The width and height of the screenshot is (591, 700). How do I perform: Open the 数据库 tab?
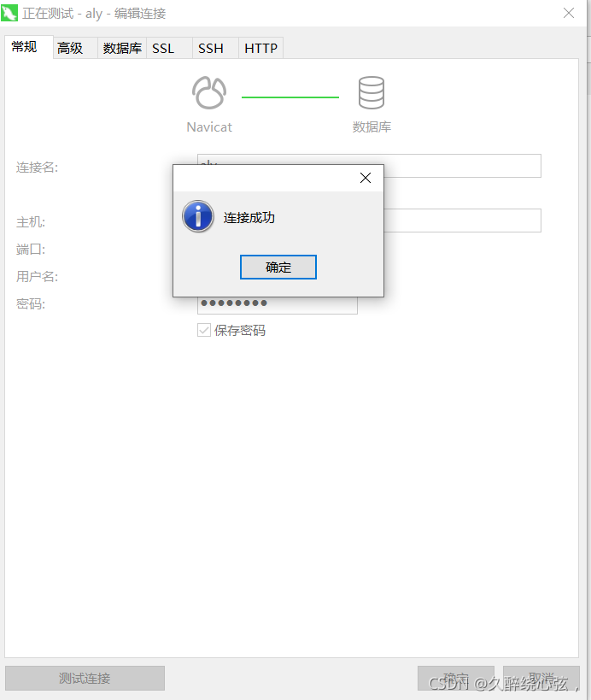[122, 48]
